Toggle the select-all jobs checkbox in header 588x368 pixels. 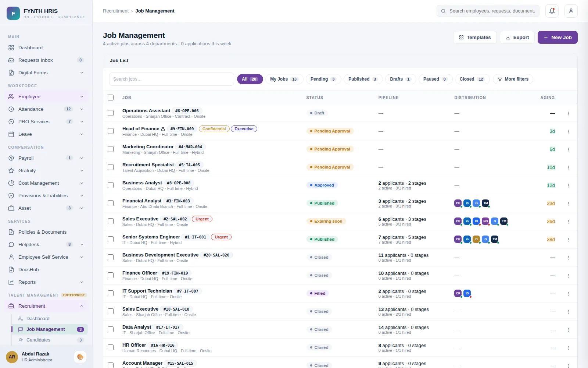coord(111,98)
